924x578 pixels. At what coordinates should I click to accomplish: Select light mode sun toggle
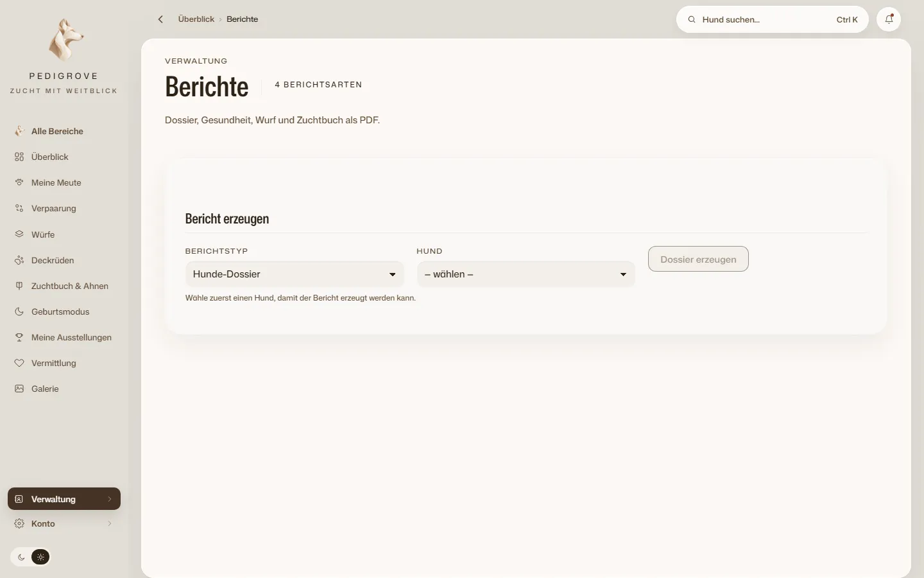40,557
